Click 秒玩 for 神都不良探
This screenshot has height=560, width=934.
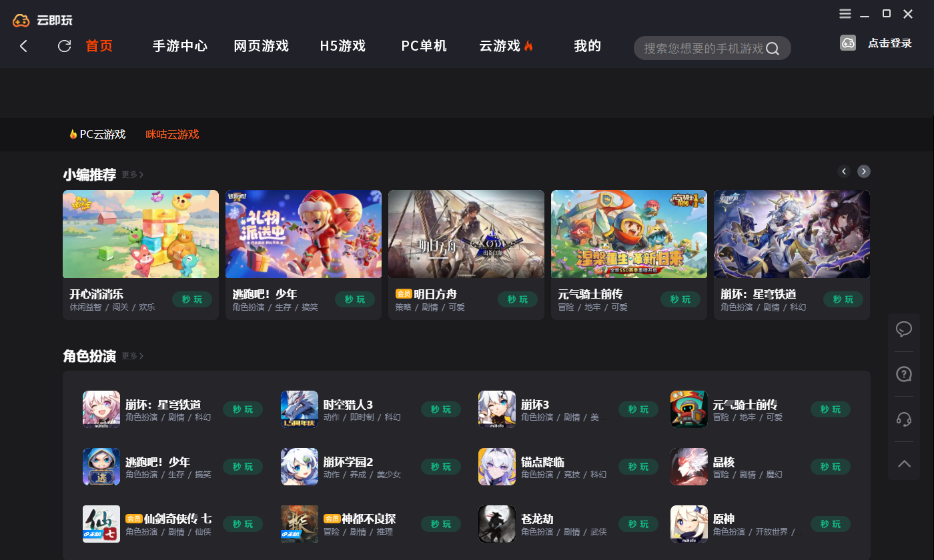point(441,524)
